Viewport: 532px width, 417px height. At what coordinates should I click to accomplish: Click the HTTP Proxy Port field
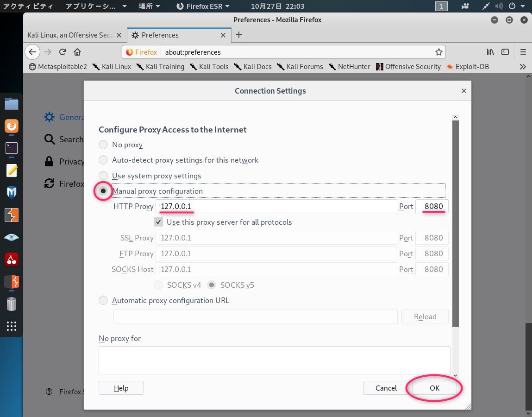[x=432, y=206]
